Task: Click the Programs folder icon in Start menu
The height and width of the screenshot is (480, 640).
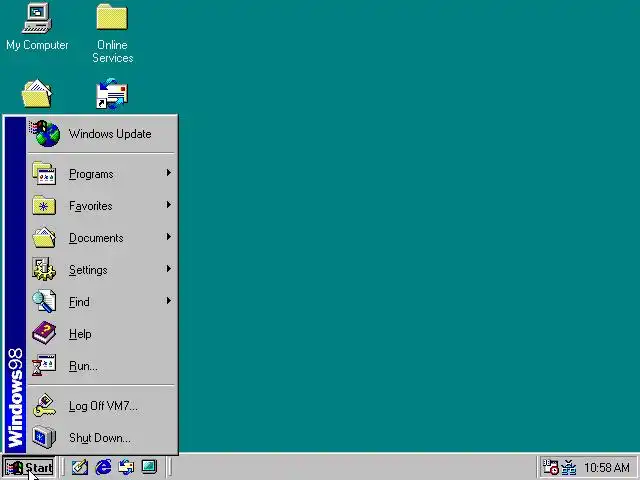Action: pyautogui.click(x=44, y=173)
